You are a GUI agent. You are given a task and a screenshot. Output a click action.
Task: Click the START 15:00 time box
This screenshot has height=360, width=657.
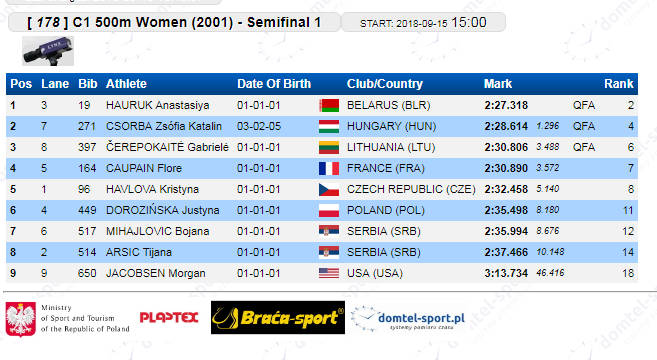coord(424,22)
